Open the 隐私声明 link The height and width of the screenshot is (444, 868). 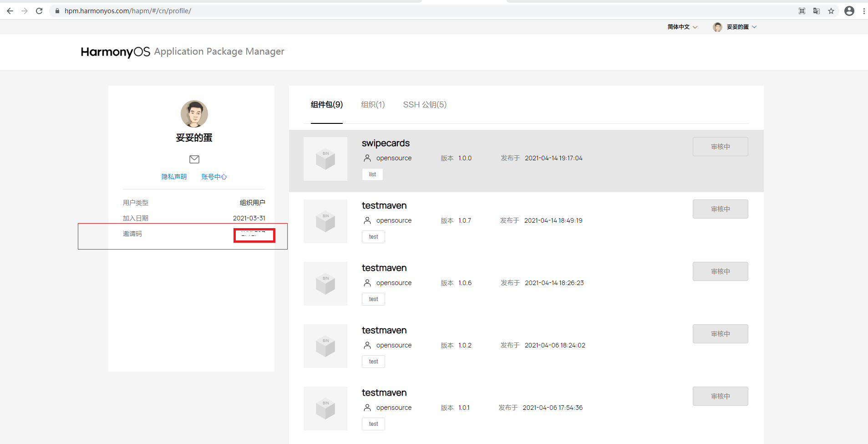174,177
